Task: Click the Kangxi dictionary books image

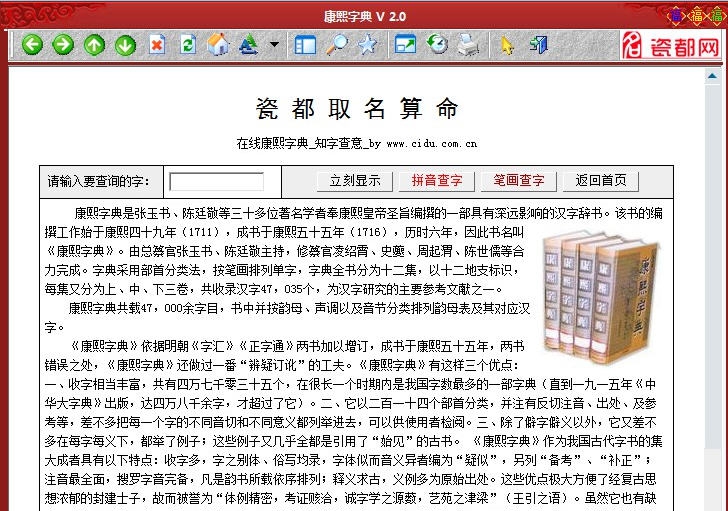Action: pos(601,299)
